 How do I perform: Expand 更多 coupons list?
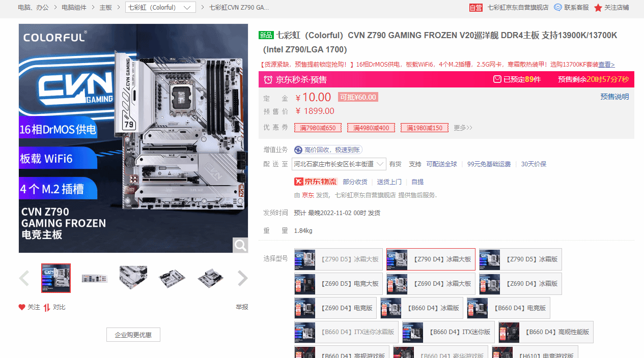[463, 128]
